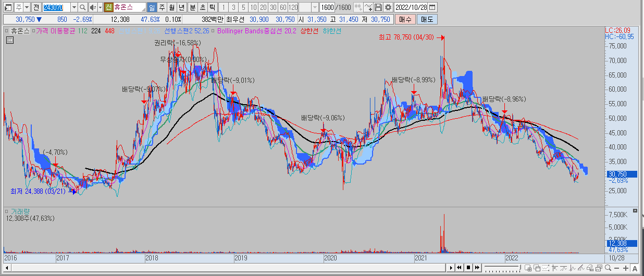
Task: Click the eraser with bars icon
Action: tap(590, 268)
